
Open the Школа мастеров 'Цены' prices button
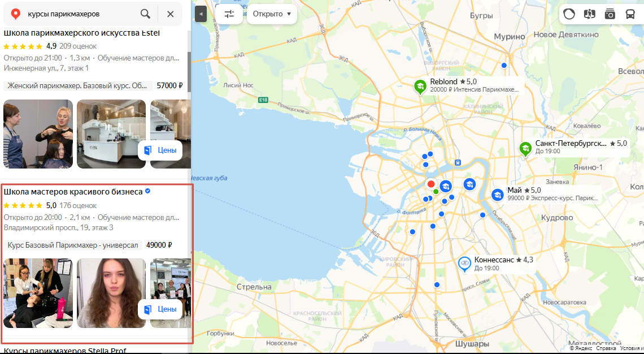(160, 309)
